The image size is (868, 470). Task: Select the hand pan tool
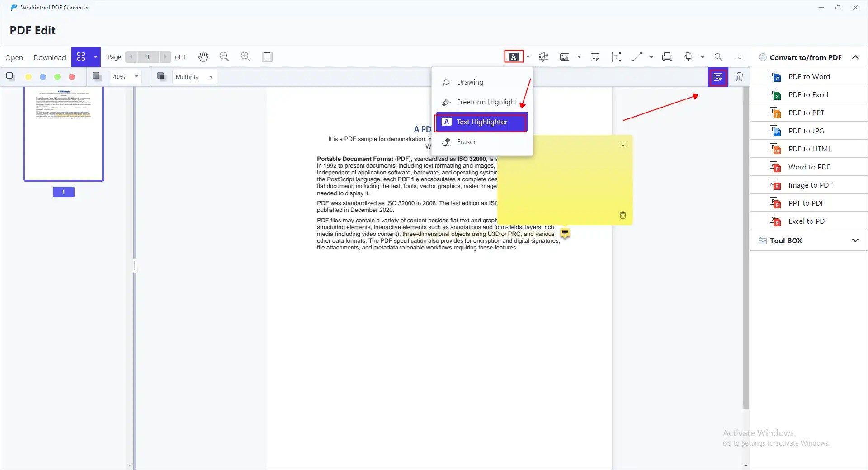click(x=203, y=57)
